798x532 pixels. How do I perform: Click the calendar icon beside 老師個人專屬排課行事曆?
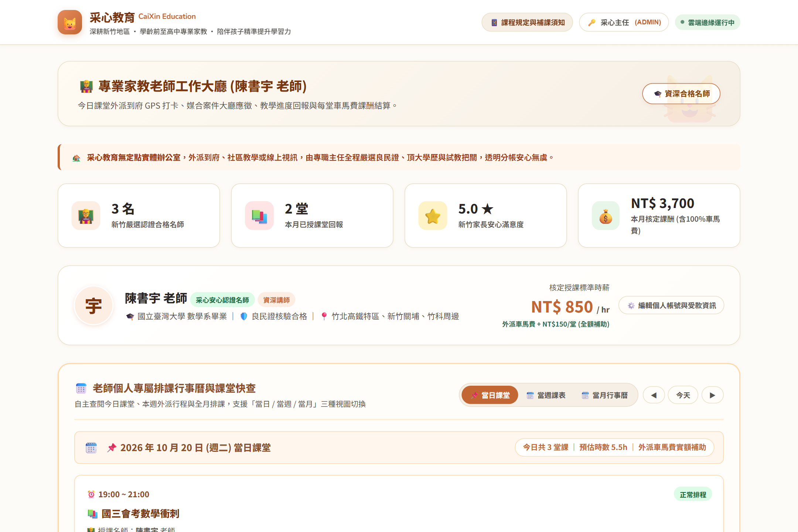pyautogui.click(x=81, y=388)
